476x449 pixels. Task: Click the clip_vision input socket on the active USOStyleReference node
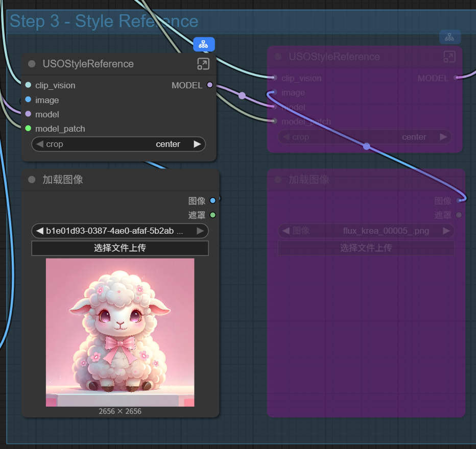[28, 85]
